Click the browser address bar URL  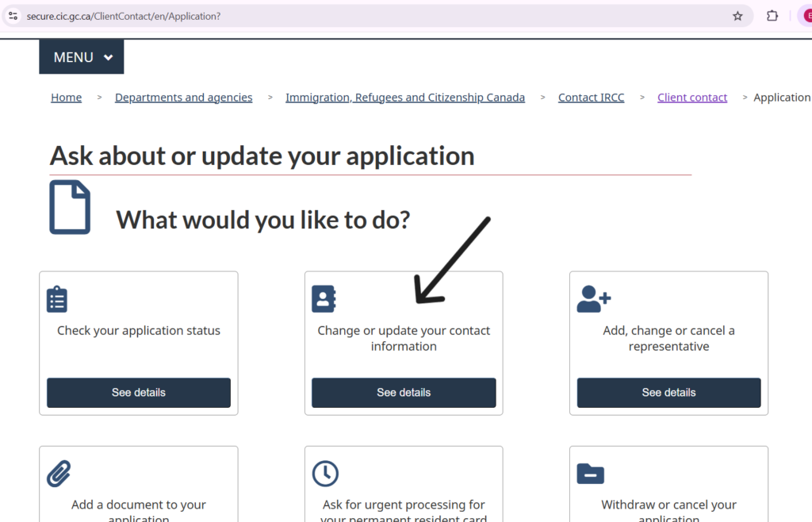click(317, 16)
